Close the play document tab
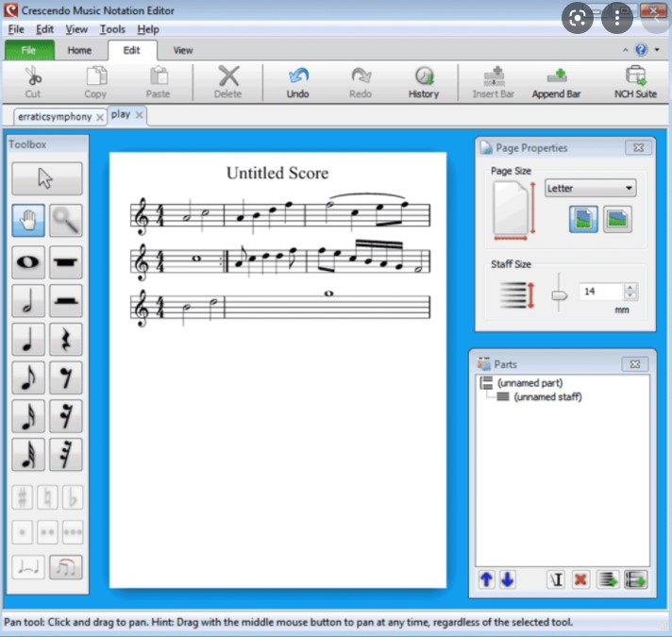This screenshot has height=637, width=672. tap(139, 115)
